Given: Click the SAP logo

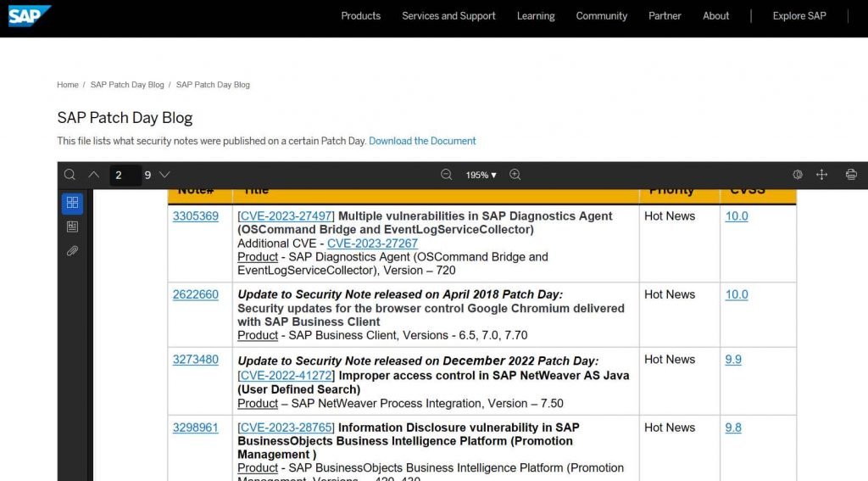Looking at the screenshot, I should tap(30, 15).
